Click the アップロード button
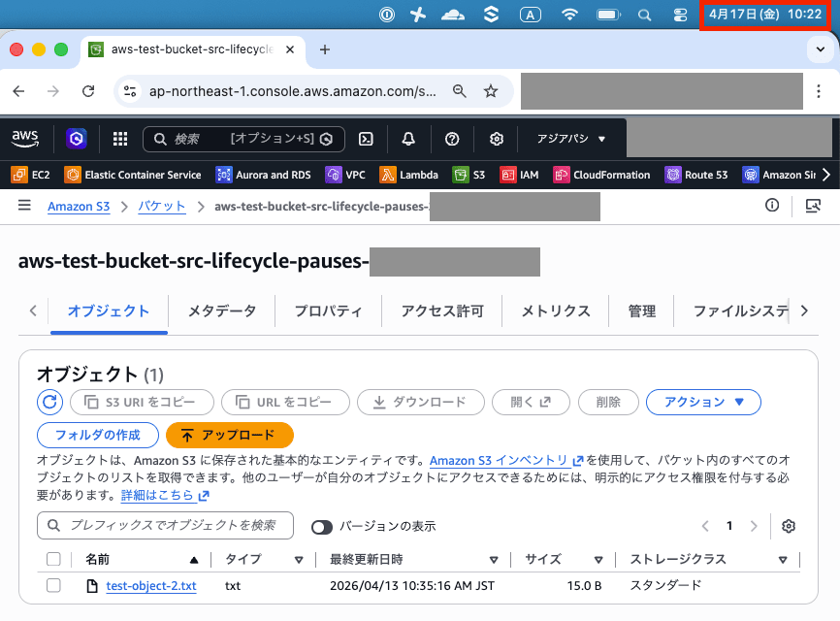This screenshot has width=840, height=621. pyautogui.click(x=229, y=436)
